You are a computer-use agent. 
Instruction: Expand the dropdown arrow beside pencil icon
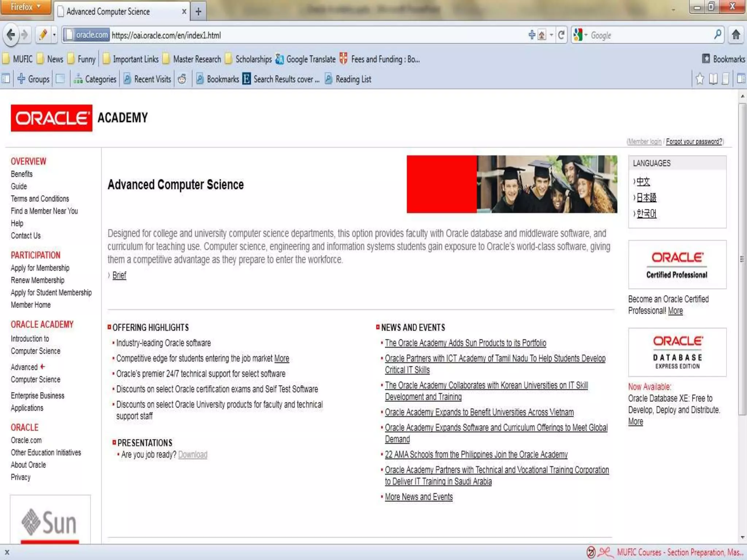pos(54,35)
